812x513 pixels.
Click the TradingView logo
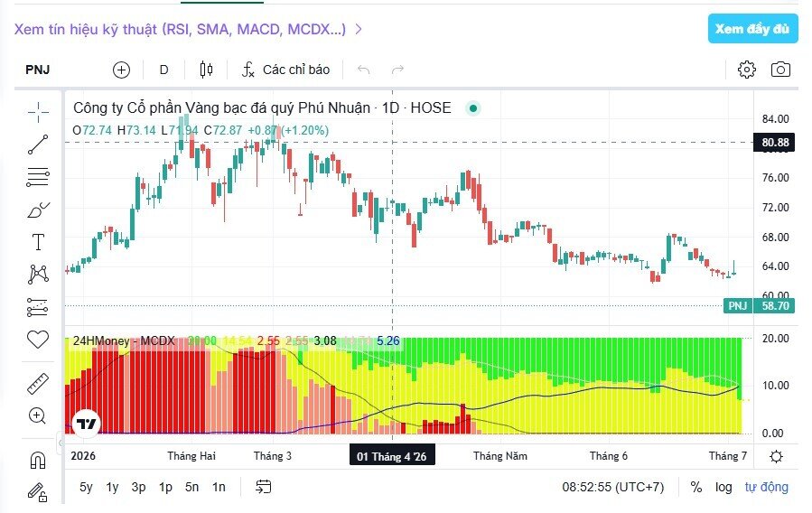click(87, 424)
